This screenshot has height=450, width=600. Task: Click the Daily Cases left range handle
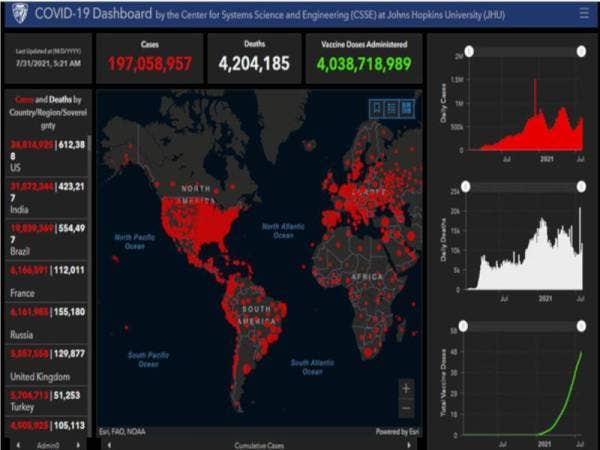coord(469,51)
